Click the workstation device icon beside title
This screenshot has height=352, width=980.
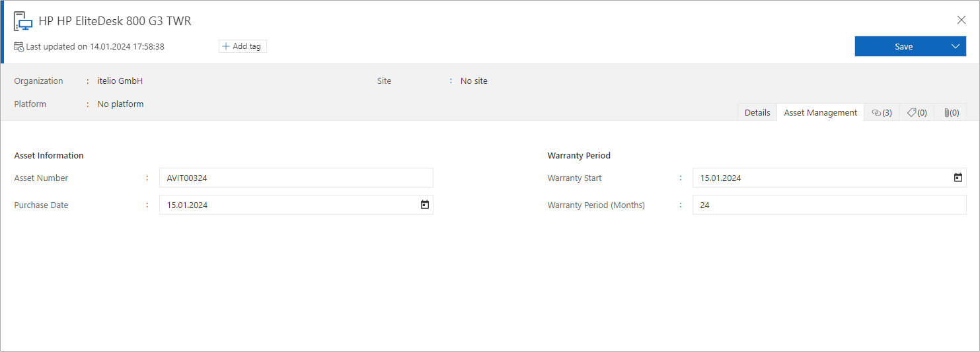[x=23, y=21]
